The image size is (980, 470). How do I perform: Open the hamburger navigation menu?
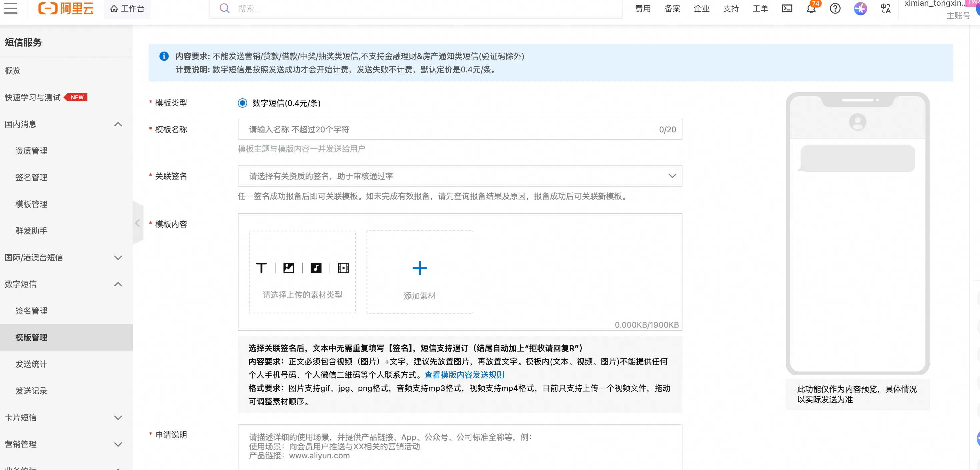click(x=11, y=8)
